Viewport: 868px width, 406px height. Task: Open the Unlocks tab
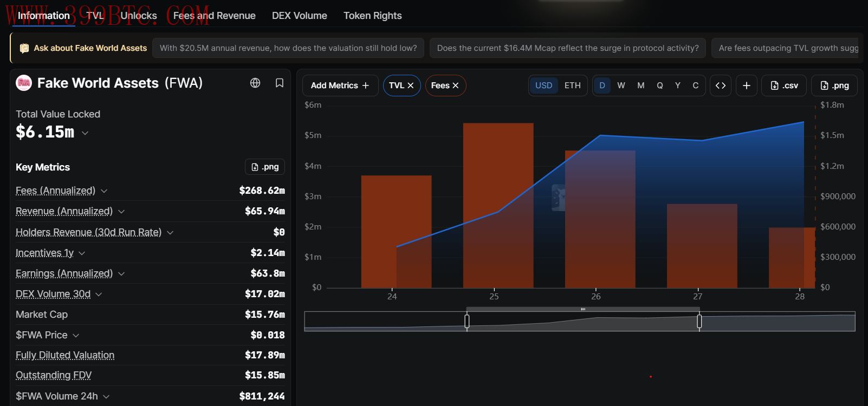tap(139, 16)
